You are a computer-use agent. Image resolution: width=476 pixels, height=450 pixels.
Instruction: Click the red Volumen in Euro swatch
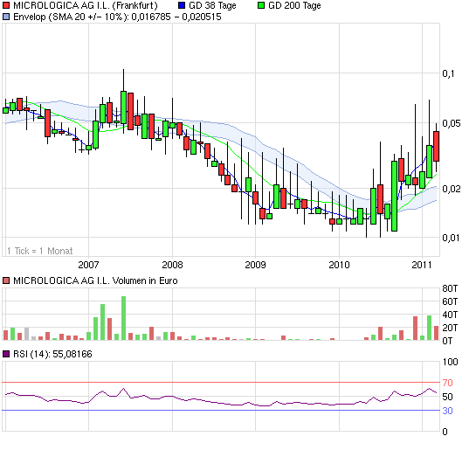6,280
